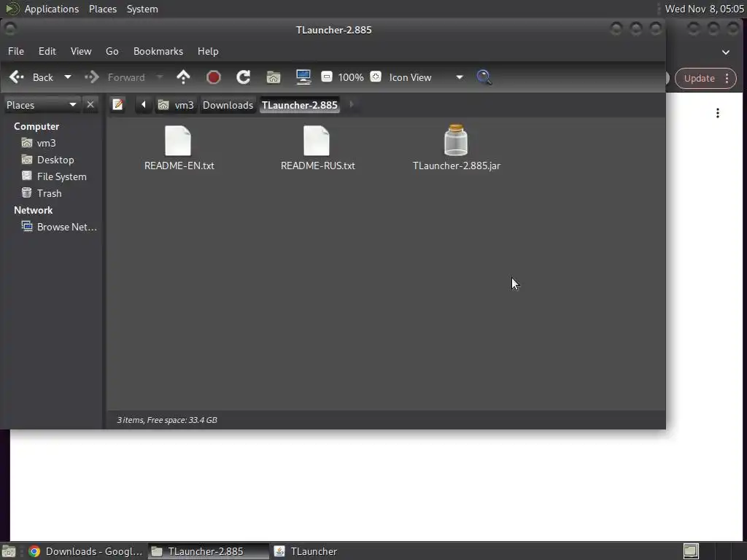Go up to the parent folder
Viewport: 747px width, 560px height.
tap(183, 77)
